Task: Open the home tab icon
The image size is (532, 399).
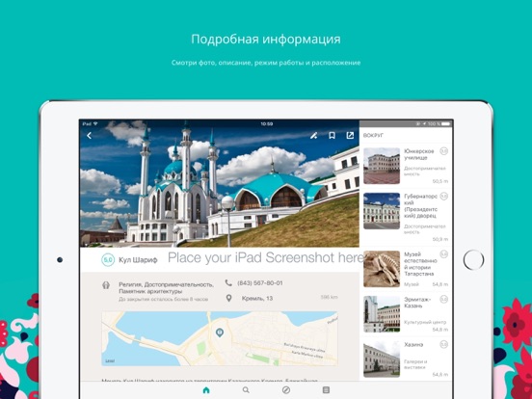Action: click(206, 390)
